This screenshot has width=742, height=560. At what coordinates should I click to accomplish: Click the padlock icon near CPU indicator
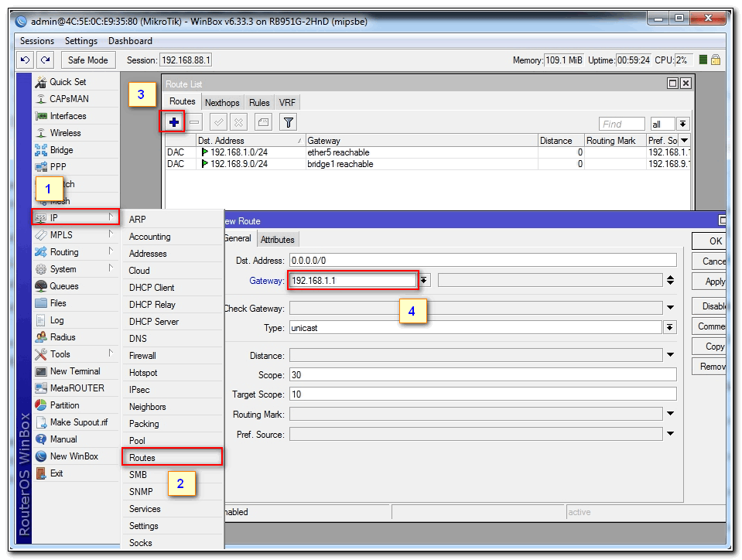tap(716, 60)
